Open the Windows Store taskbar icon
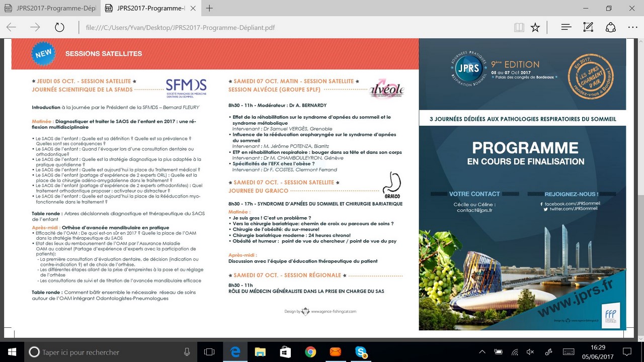Viewport: 644px width, 362px height. [x=285, y=352]
